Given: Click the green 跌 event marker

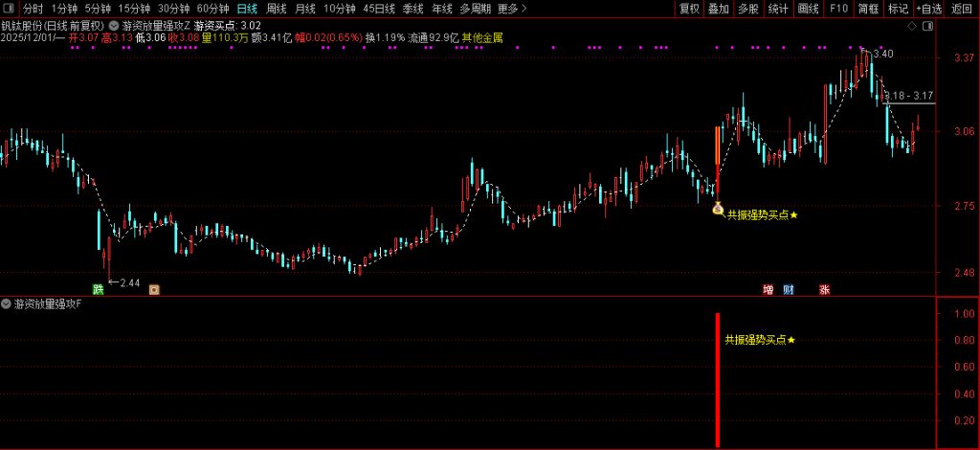Looking at the screenshot, I should 99,289.
